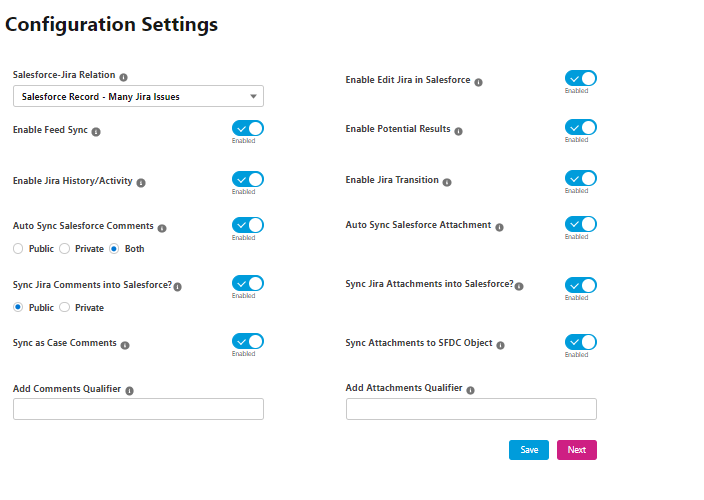Toggle the Enable Feed Sync switch
This screenshot has height=500, width=704.
coord(248,128)
